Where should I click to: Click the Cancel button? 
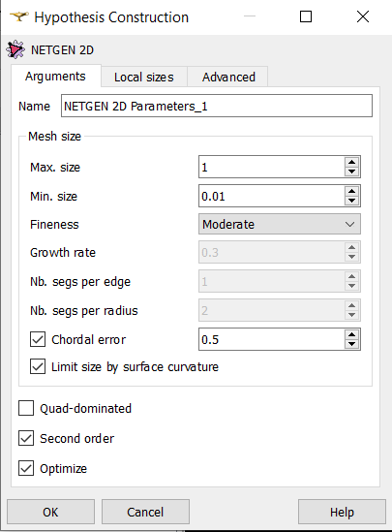click(x=145, y=512)
